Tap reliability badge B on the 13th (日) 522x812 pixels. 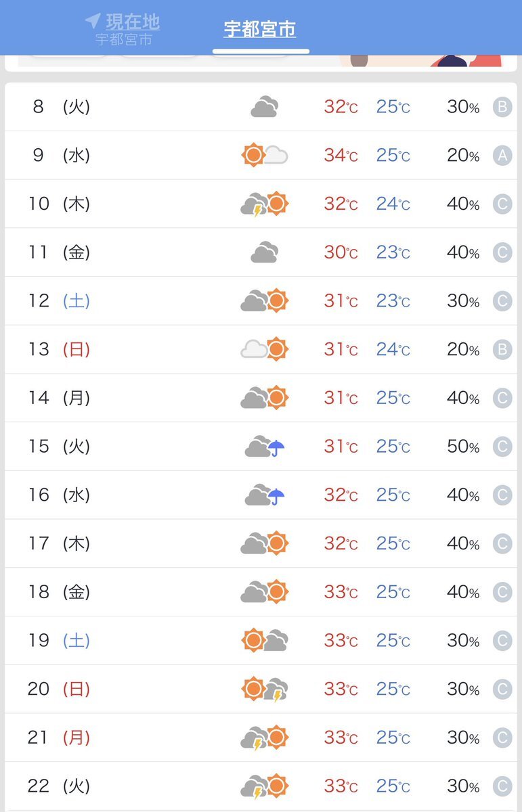[502, 349]
